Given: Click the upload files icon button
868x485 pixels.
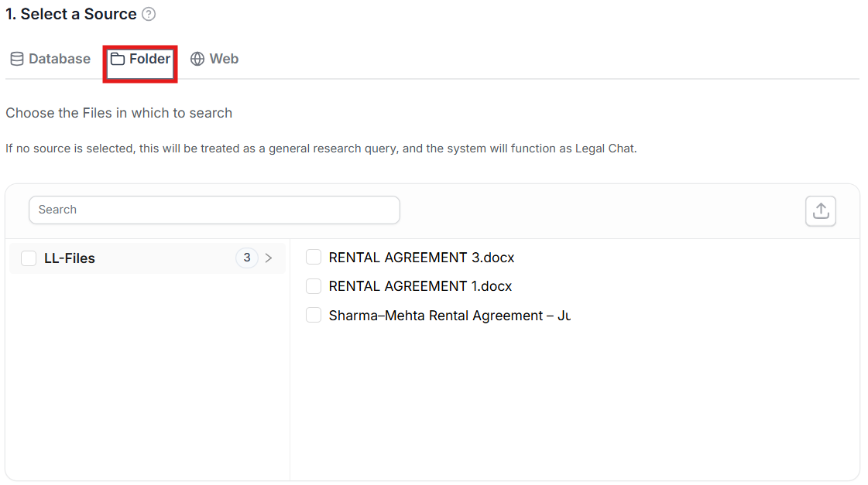Looking at the screenshot, I should pyautogui.click(x=821, y=210).
